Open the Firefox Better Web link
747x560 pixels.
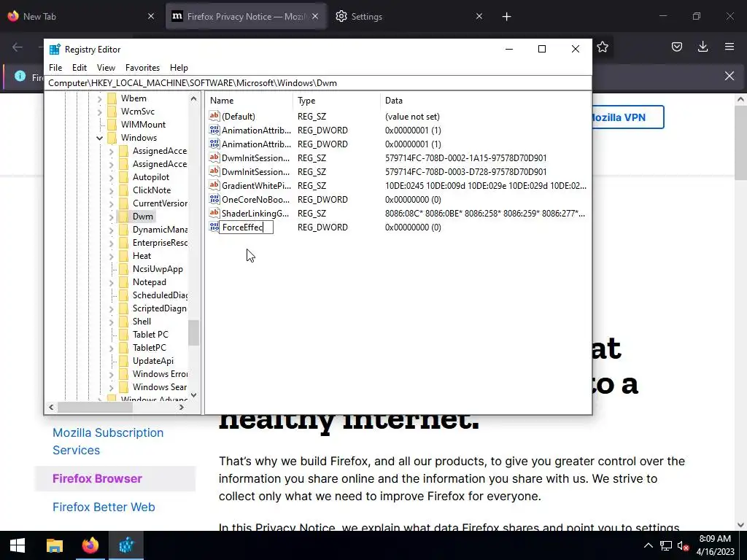pyautogui.click(x=104, y=507)
